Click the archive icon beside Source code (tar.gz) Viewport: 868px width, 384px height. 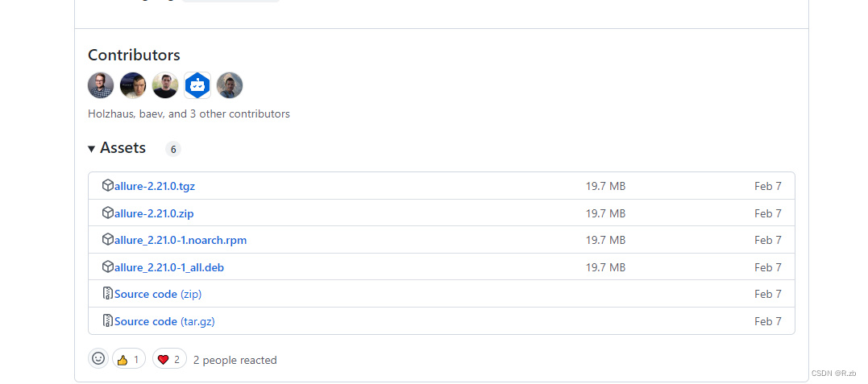tap(107, 320)
